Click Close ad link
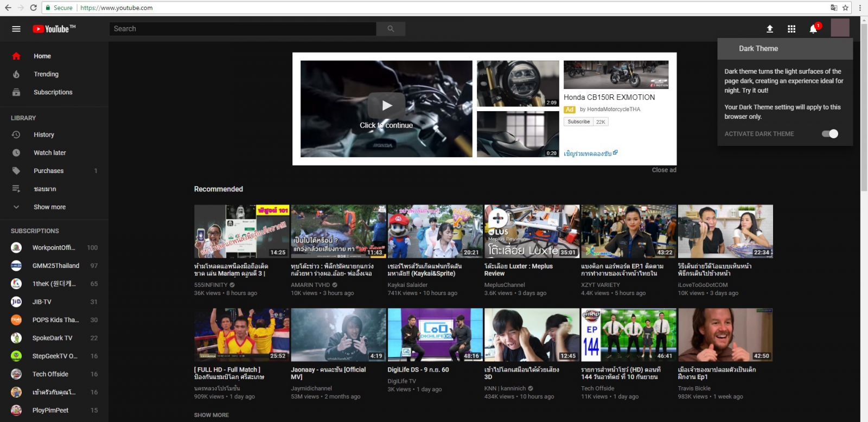 tap(663, 170)
